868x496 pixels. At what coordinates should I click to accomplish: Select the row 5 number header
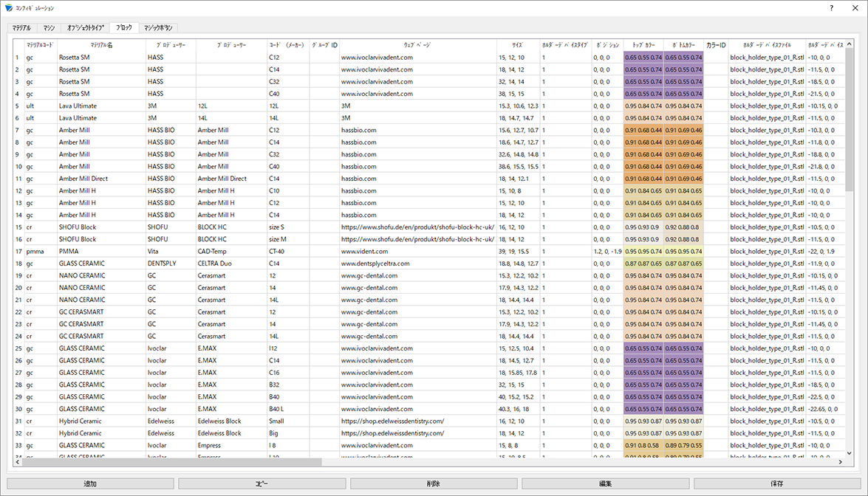(x=18, y=106)
